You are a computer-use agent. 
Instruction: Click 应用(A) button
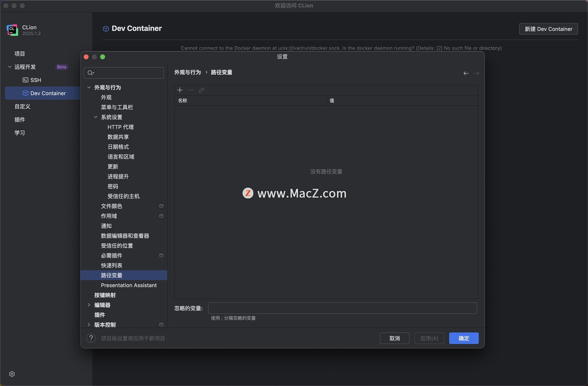(429, 338)
